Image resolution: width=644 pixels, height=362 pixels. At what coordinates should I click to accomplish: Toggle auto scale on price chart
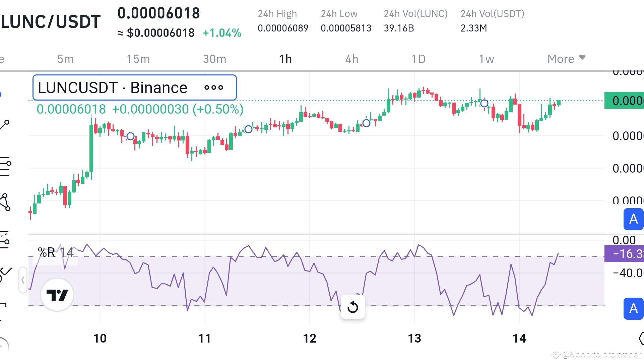point(633,219)
